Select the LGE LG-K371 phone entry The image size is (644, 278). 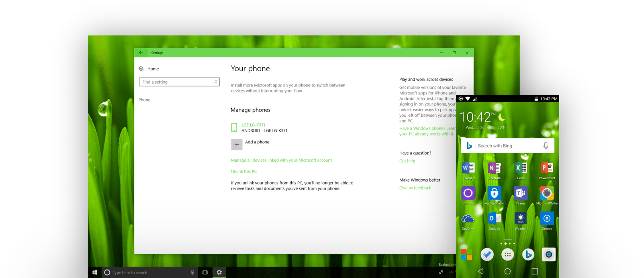[x=294, y=127]
